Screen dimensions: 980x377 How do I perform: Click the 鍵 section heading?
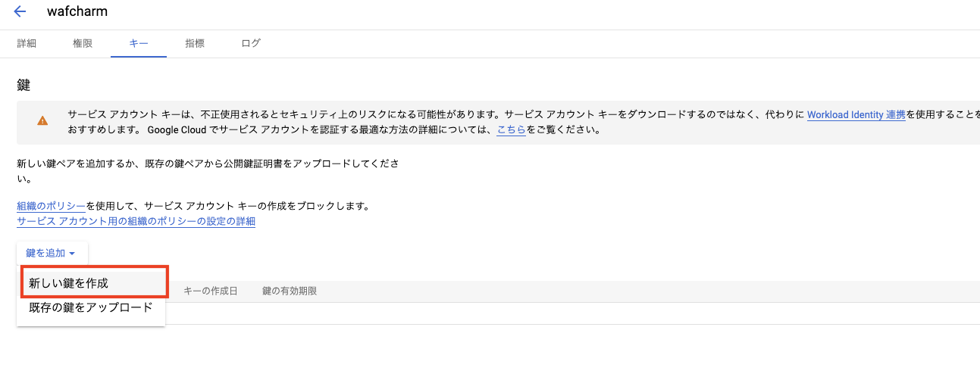point(24,85)
